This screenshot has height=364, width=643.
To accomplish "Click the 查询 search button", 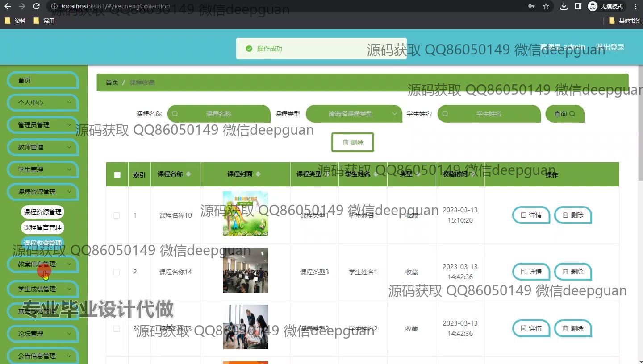I will tap(564, 113).
